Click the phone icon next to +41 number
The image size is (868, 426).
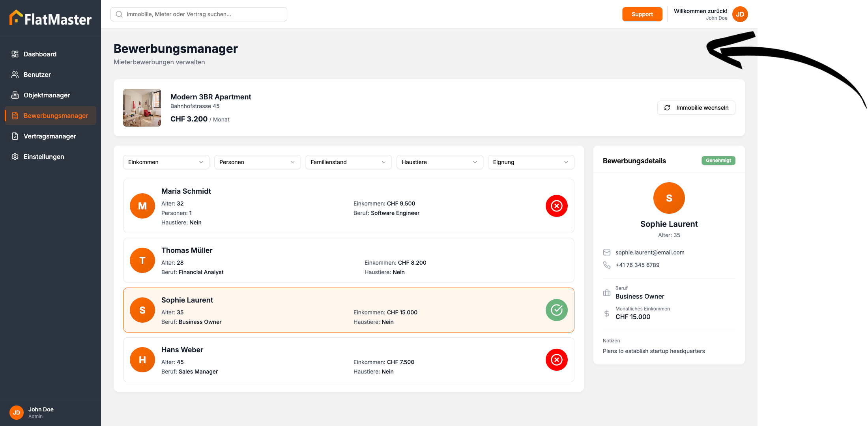click(607, 265)
